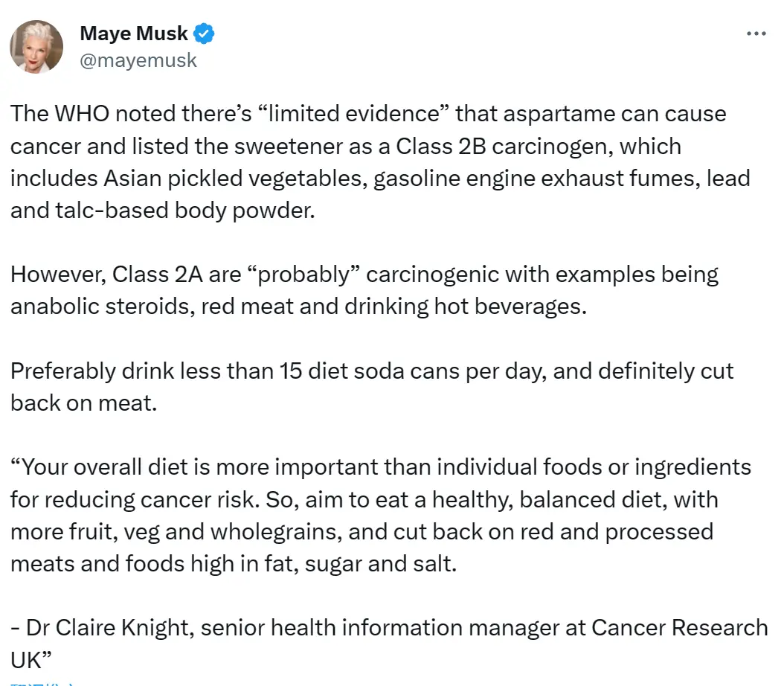Click the blue verified badge

(x=205, y=33)
